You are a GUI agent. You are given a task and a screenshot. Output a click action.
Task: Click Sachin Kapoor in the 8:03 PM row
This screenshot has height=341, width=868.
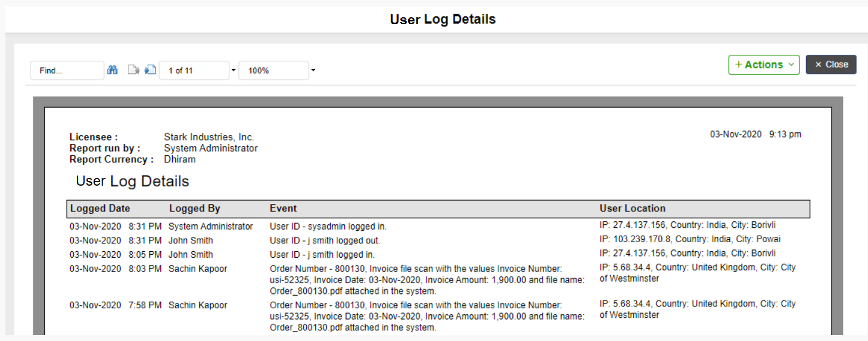point(198,268)
